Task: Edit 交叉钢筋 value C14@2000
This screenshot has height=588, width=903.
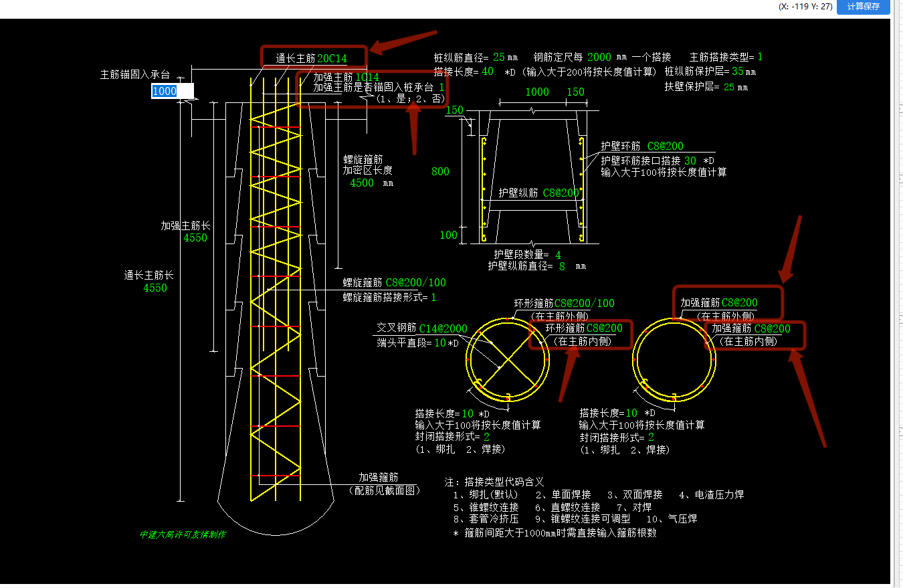Action: point(443,329)
